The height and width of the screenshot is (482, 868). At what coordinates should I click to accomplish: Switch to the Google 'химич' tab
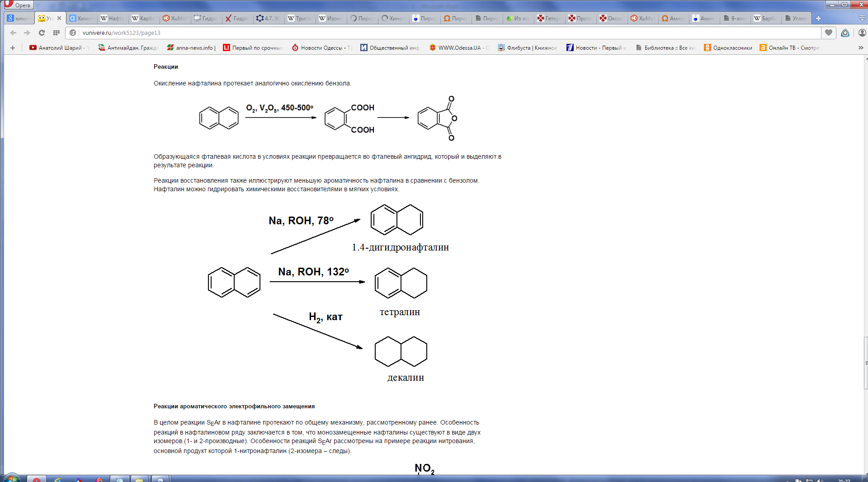pos(19,19)
